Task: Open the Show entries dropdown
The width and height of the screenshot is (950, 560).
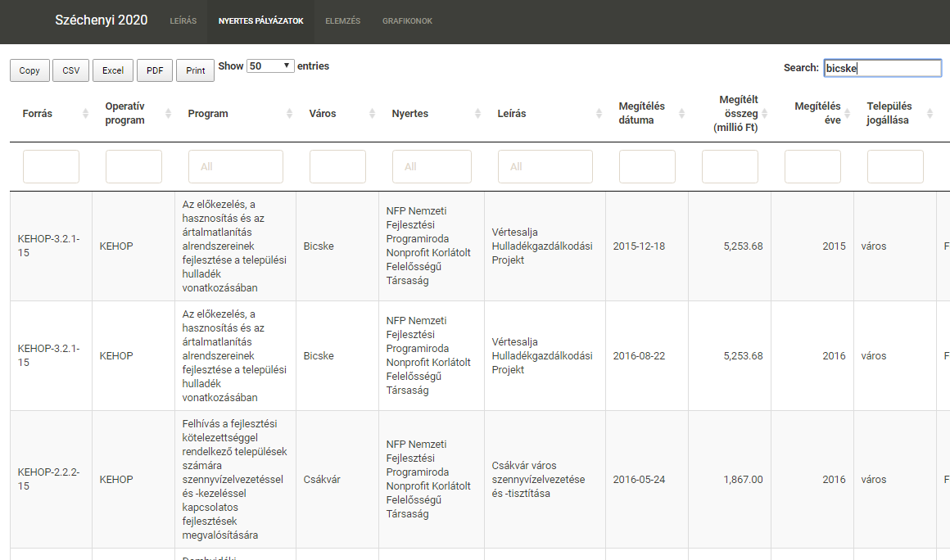Action: point(270,66)
